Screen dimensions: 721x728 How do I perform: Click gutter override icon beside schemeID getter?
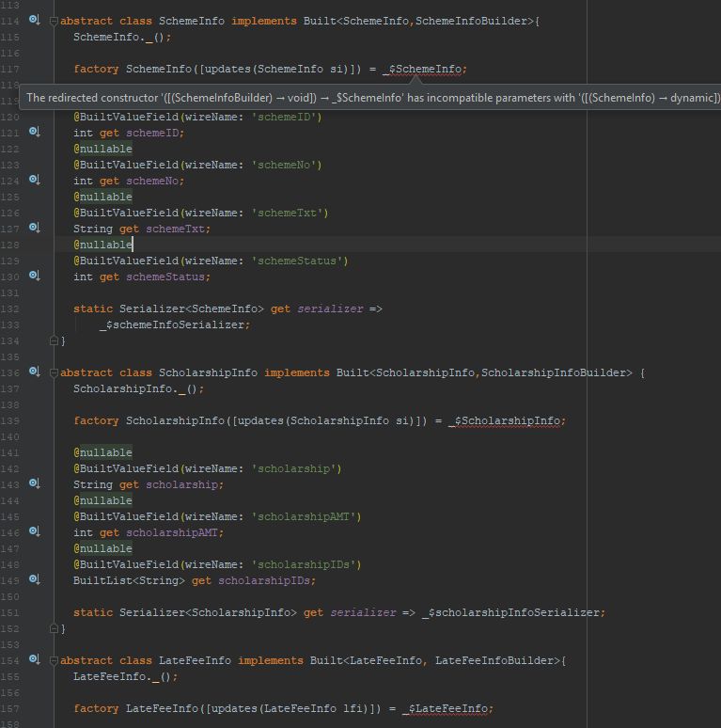pos(35,132)
